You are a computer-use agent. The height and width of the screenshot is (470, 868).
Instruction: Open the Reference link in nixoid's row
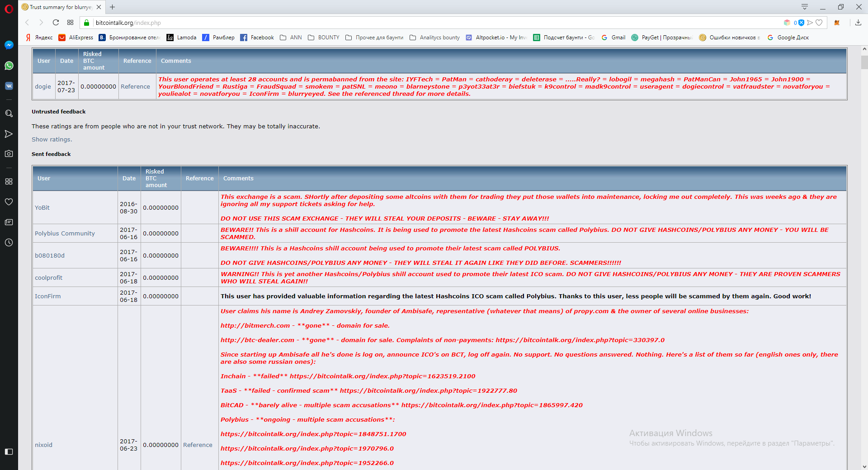coord(198,445)
